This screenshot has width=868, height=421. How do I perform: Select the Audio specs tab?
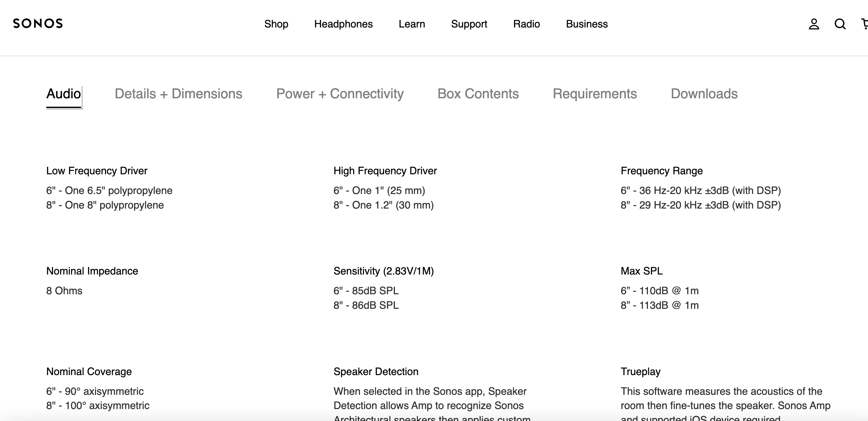click(64, 94)
